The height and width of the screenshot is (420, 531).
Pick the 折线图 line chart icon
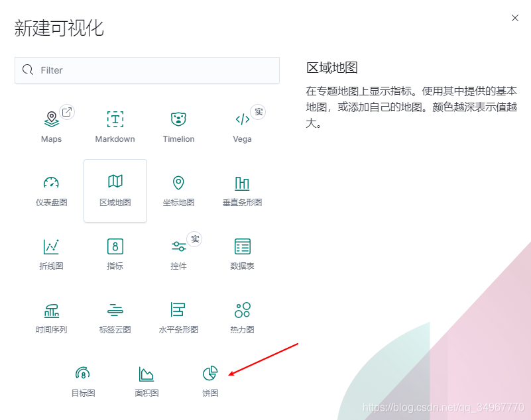pos(51,246)
